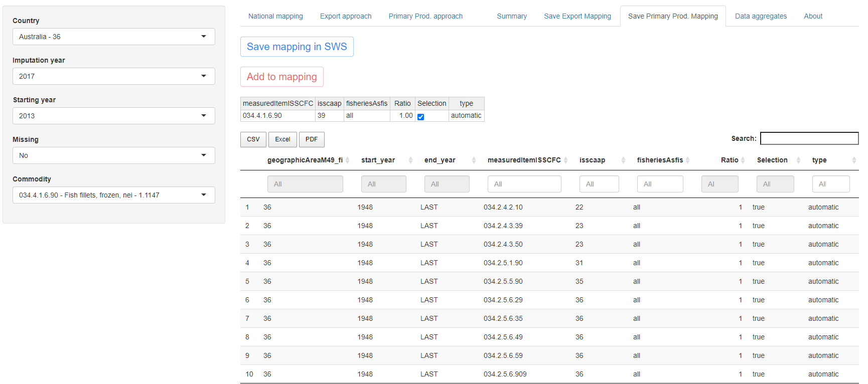This screenshot has width=868, height=384.
Task: Expand the Imputation year dropdown
Action: (113, 76)
